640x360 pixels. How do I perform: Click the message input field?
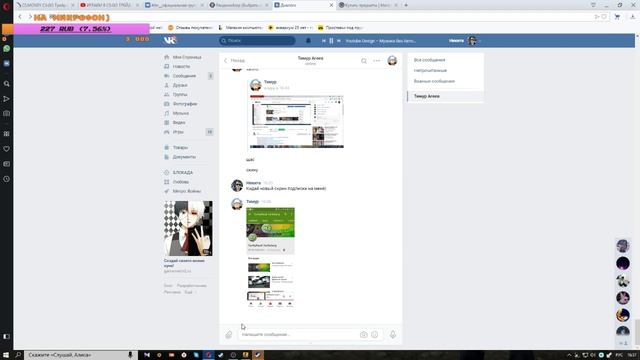[298, 335]
